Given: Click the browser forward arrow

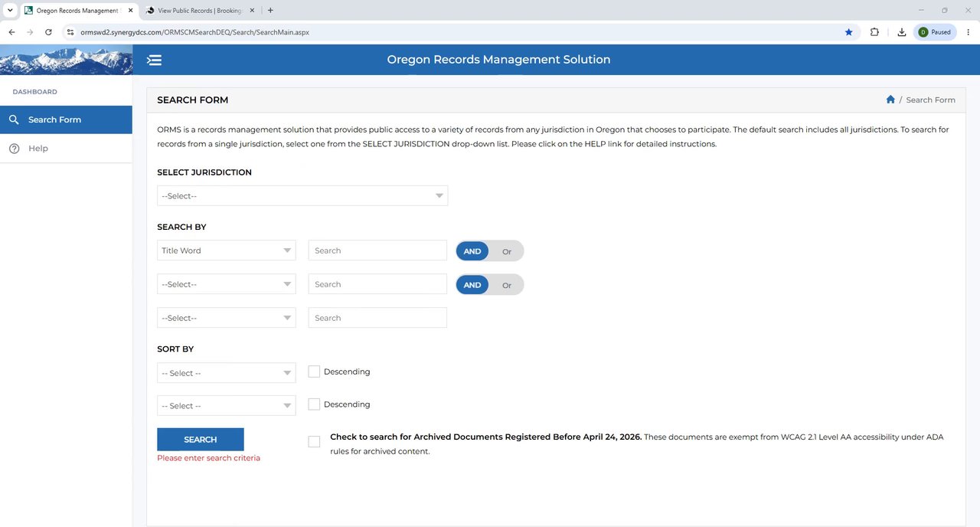Looking at the screenshot, I should point(30,32).
